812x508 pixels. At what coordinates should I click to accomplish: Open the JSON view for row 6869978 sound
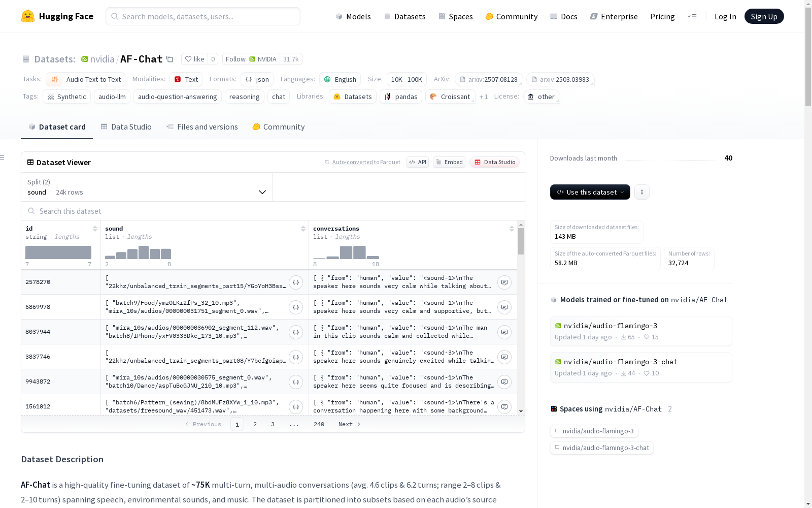pos(296,307)
